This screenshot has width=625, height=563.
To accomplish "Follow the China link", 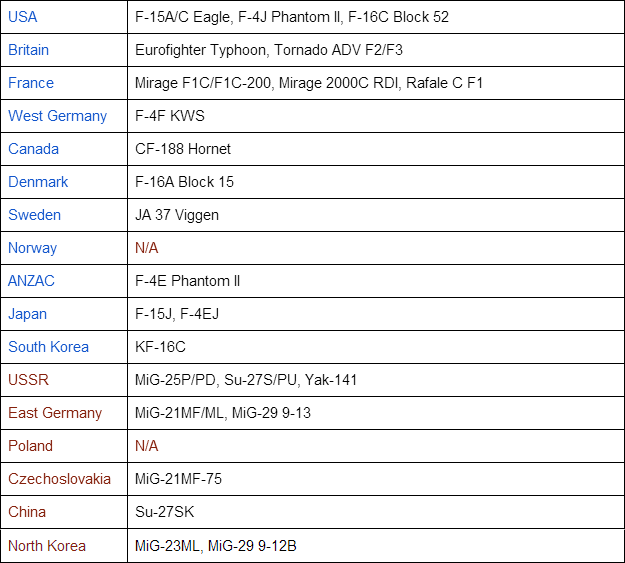I will 27,512.
